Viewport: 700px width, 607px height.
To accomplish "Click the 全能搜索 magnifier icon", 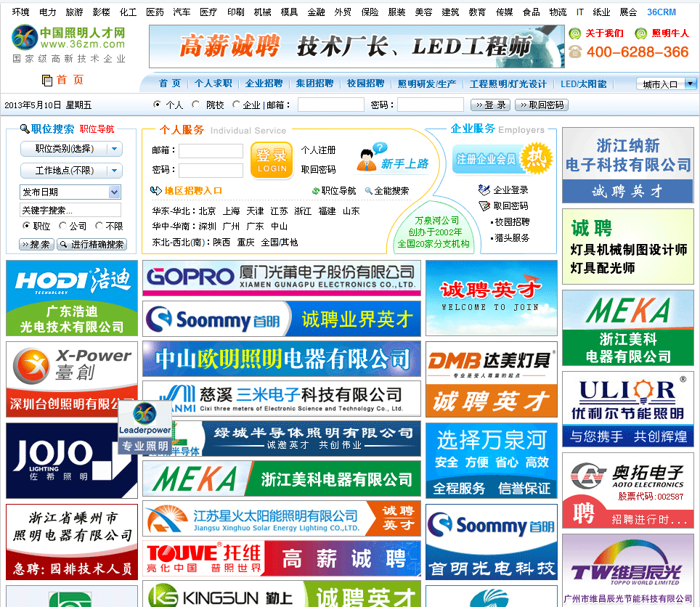I will coord(369,191).
